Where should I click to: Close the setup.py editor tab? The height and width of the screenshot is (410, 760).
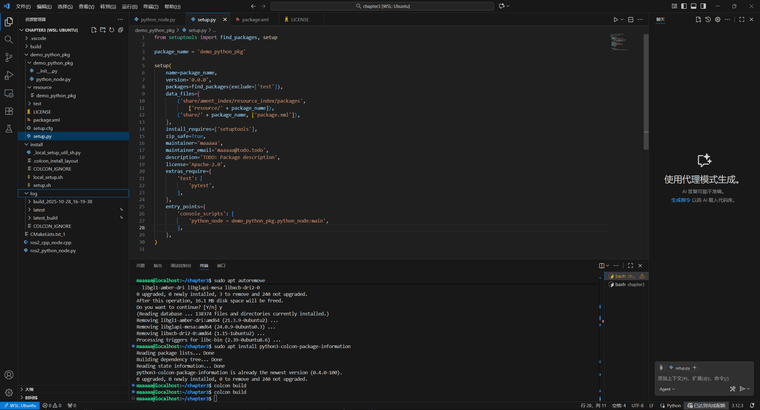coord(225,20)
